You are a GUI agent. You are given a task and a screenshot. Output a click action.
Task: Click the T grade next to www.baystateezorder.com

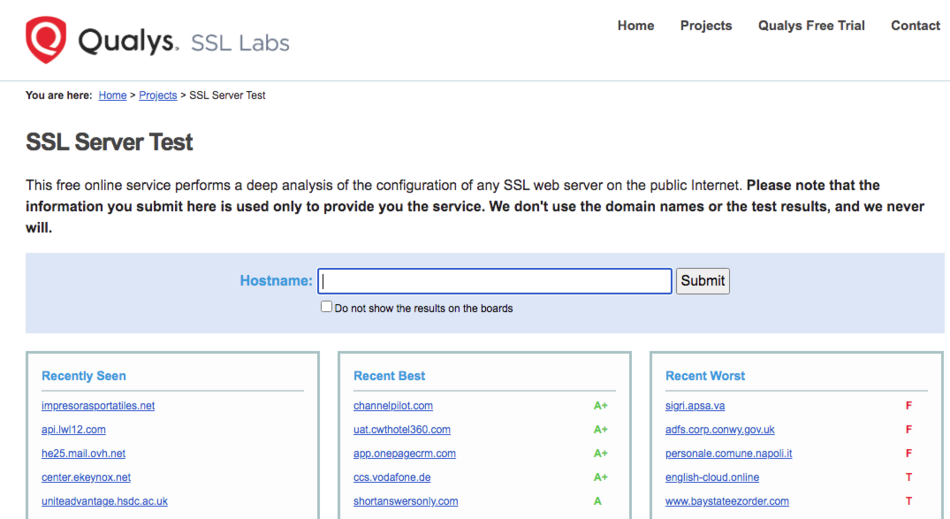(909, 501)
